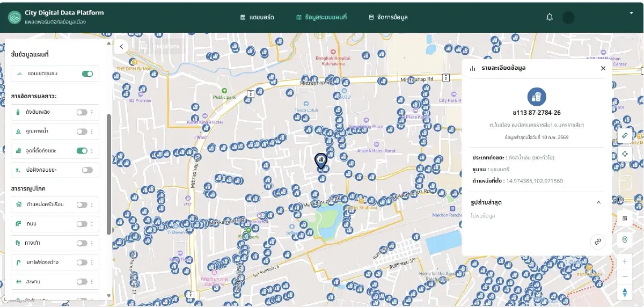
Task: Open the จัดการข้อมูล tab
Action: [388, 17]
